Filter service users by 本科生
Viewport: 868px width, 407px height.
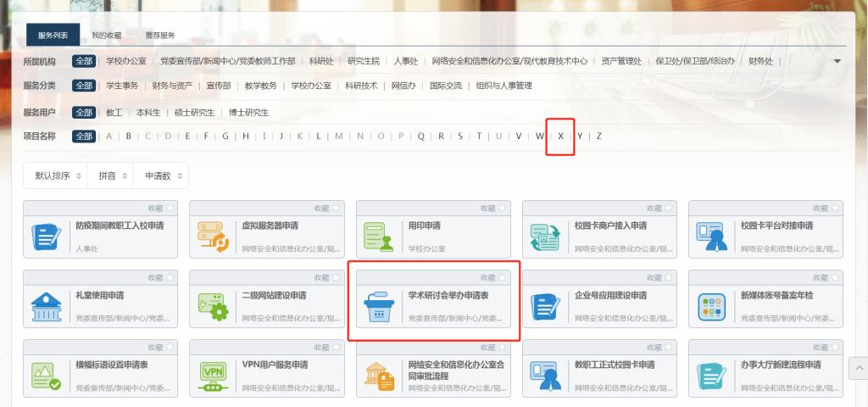tap(148, 112)
